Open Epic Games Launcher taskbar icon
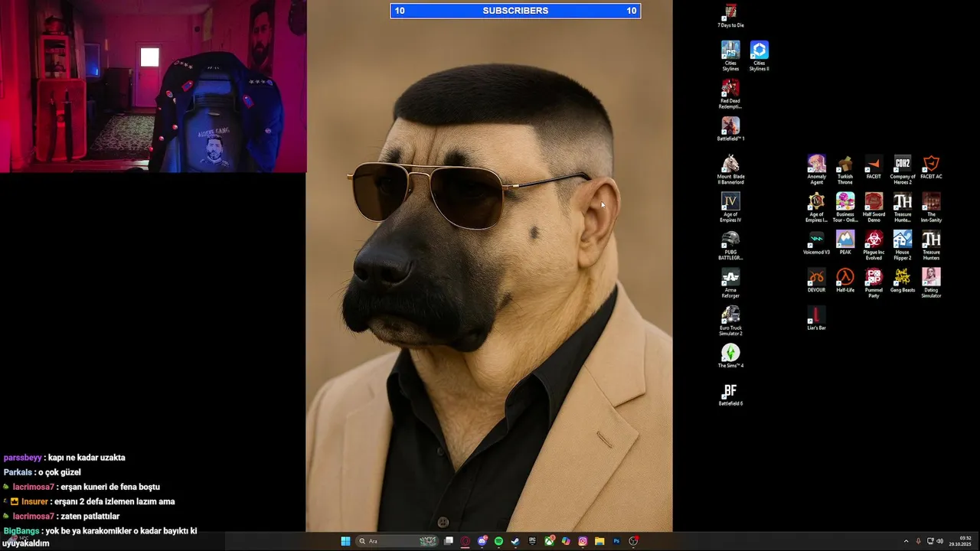Image resolution: width=980 pixels, height=551 pixels. (532, 541)
